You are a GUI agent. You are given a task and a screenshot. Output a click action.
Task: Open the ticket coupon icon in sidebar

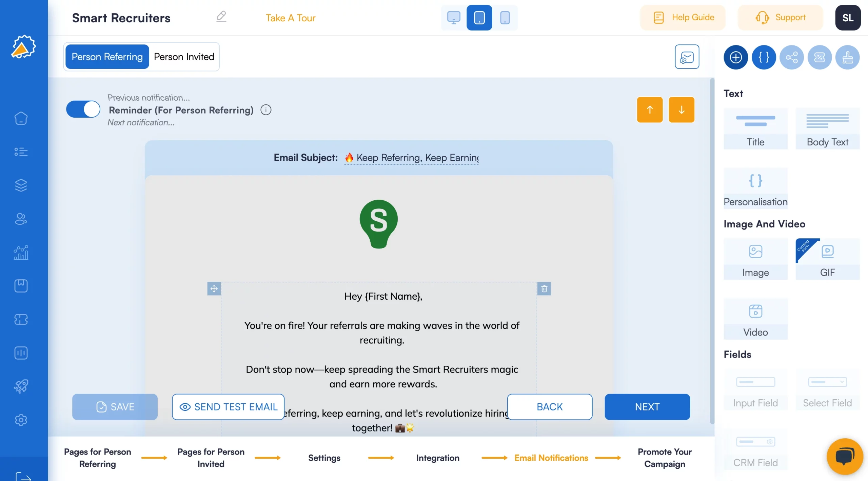[21, 319]
